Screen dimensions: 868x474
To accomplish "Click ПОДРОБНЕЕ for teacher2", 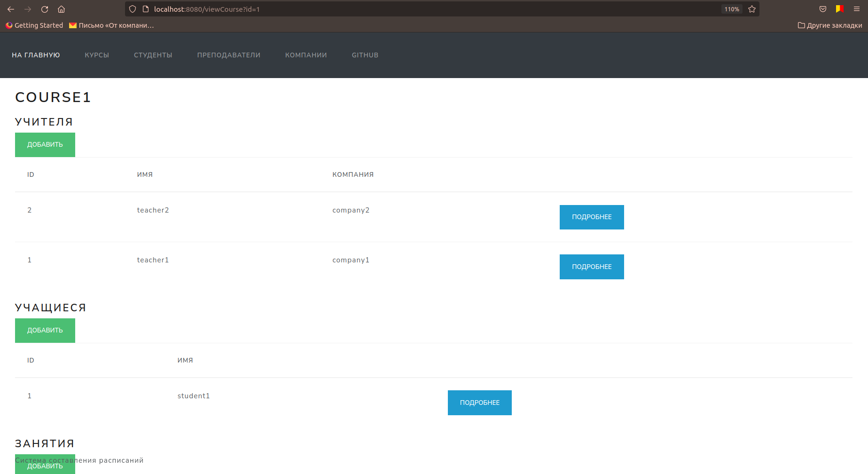I will [x=591, y=217].
